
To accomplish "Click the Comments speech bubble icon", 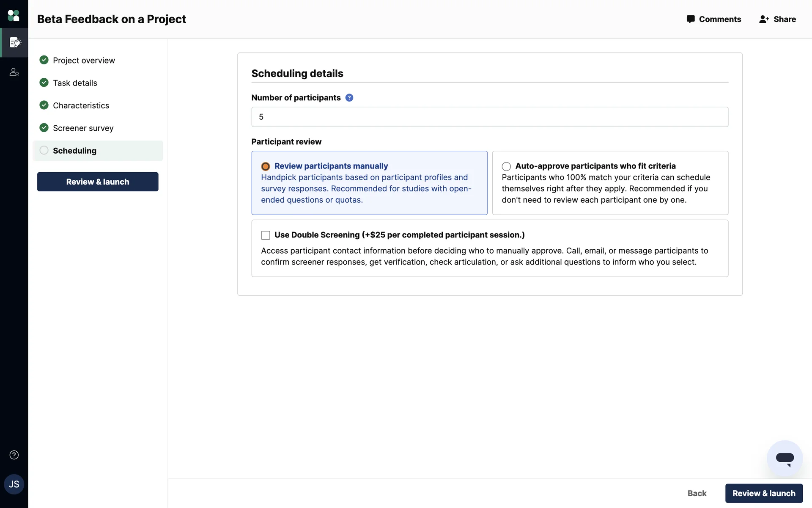I will pos(691,19).
